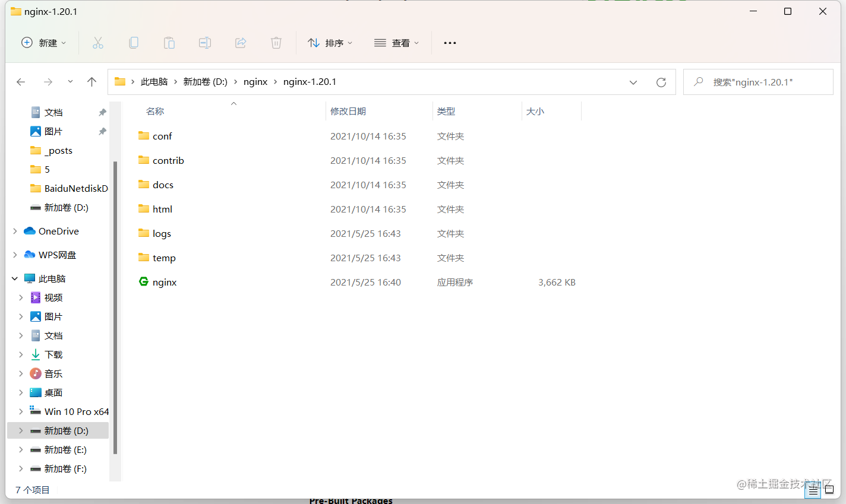Expand the Win 10 Pro x64 drive node

pyautogui.click(x=21, y=411)
